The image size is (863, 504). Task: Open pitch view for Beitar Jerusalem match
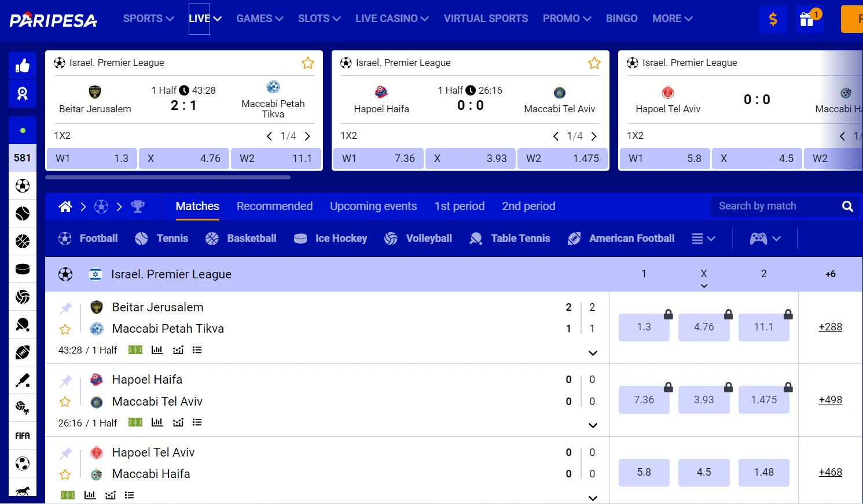pos(135,350)
